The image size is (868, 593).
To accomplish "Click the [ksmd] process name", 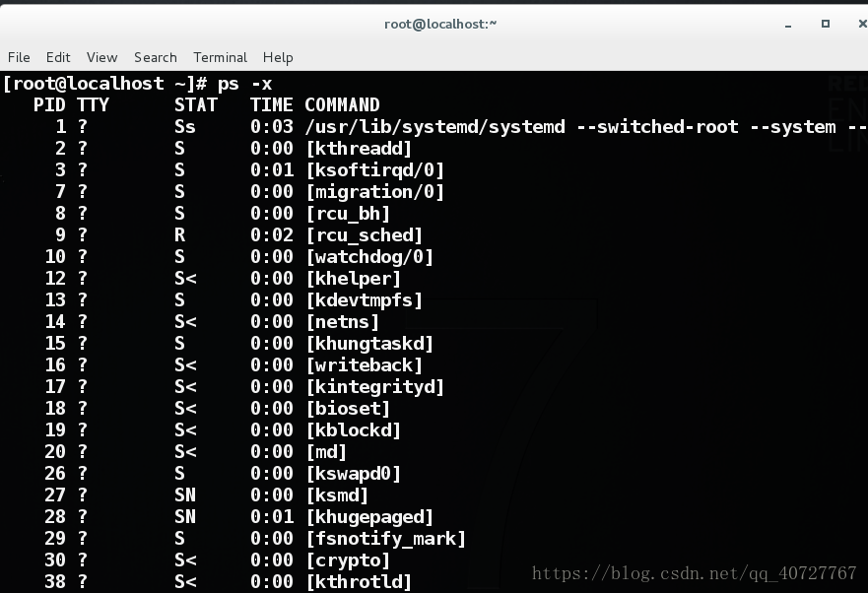I will tap(337, 495).
